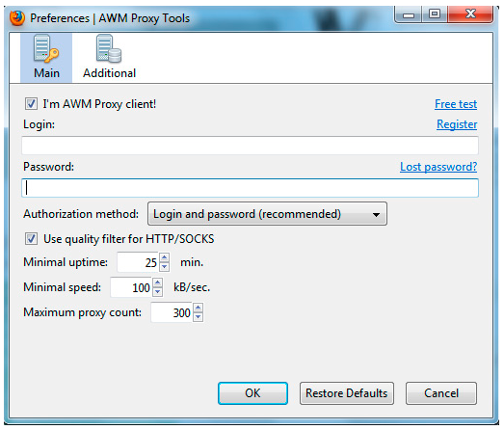This screenshot has height=430, width=504.
Task: Increase Minimal uptime with up arrow
Action: point(165,257)
